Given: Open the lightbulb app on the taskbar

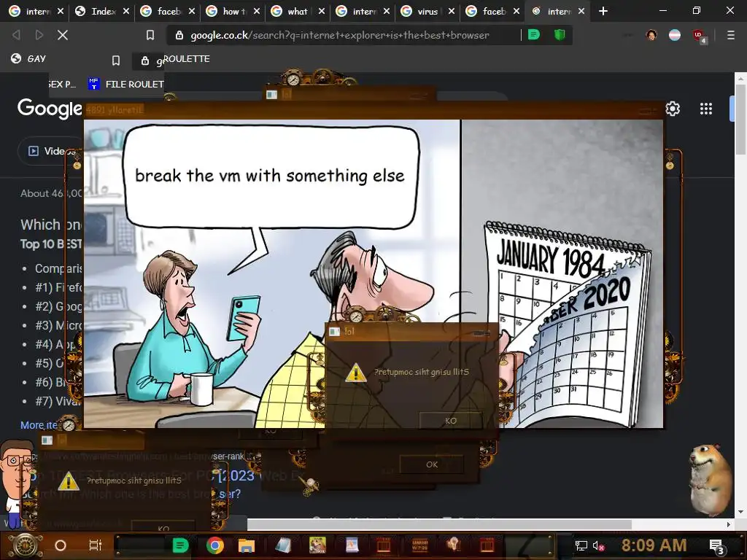Looking at the screenshot, I should (453, 545).
